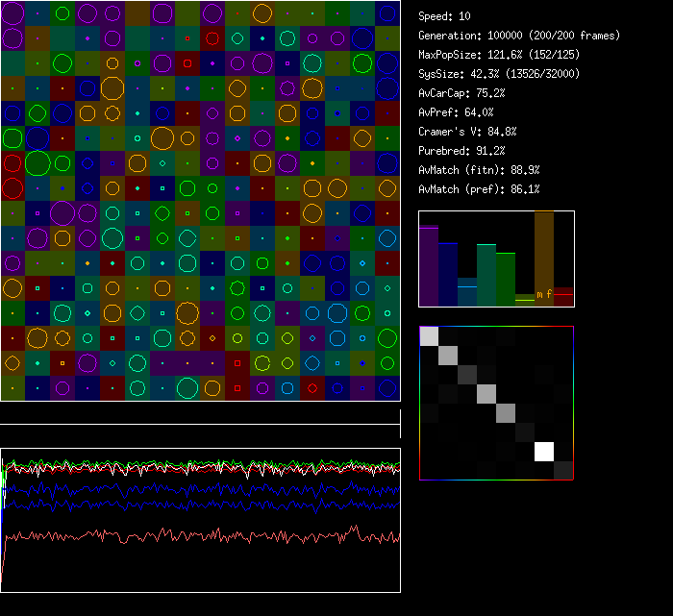Click the top-right grid cell with blue circle

pyautogui.click(x=387, y=13)
